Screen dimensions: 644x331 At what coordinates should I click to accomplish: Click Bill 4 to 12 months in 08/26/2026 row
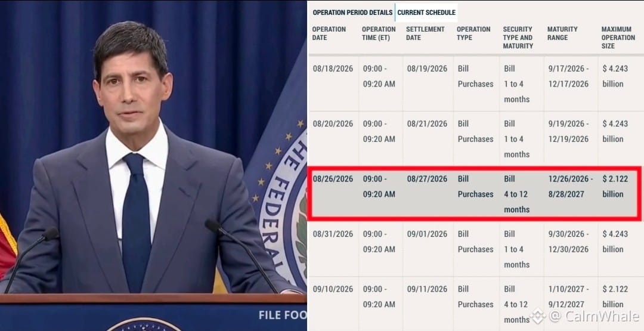[516, 194]
